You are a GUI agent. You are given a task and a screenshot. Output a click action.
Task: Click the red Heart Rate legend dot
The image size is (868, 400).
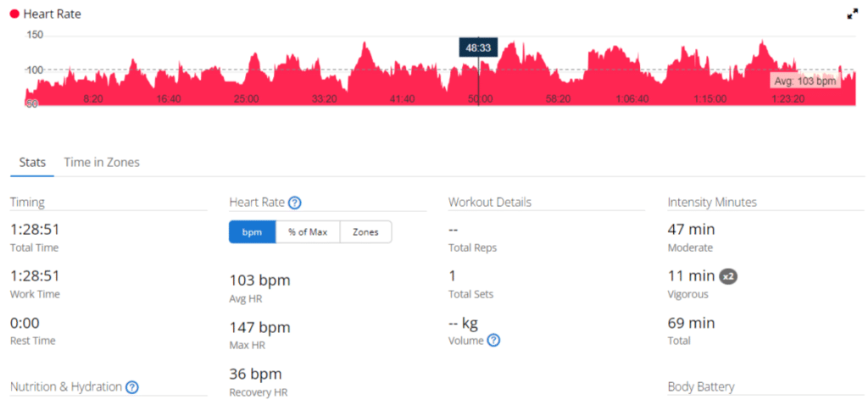click(x=14, y=14)
